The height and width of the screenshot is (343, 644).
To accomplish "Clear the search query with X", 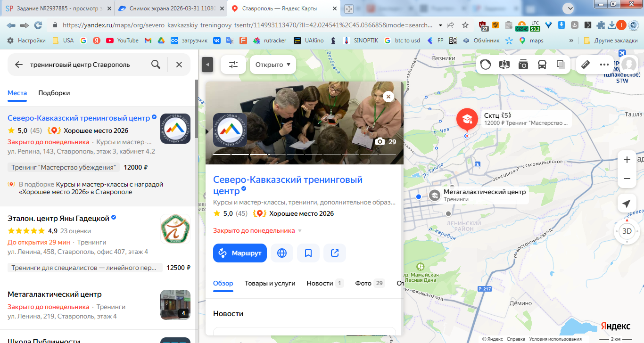I will (x=179, y=65).
